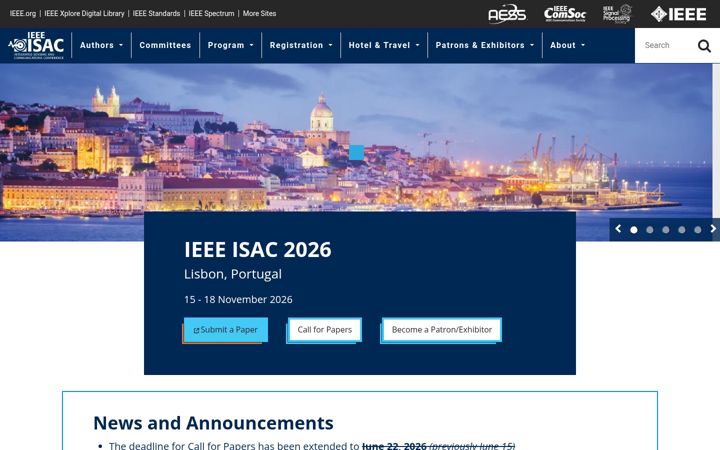This screenshot has height=450, width=720.
Task: Open the IEEE ComSoc logo
Action: (x=565, y=14)
